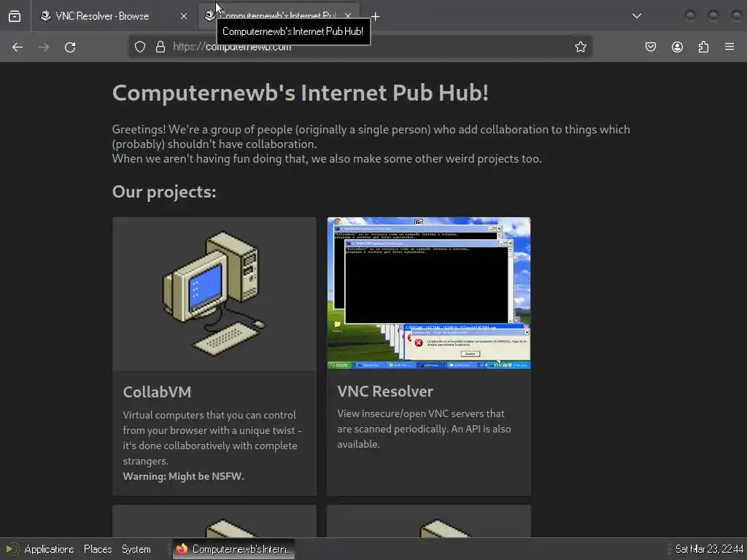Open the Applications menu in panel
747x560 pixels.
(x=49, y=549)
